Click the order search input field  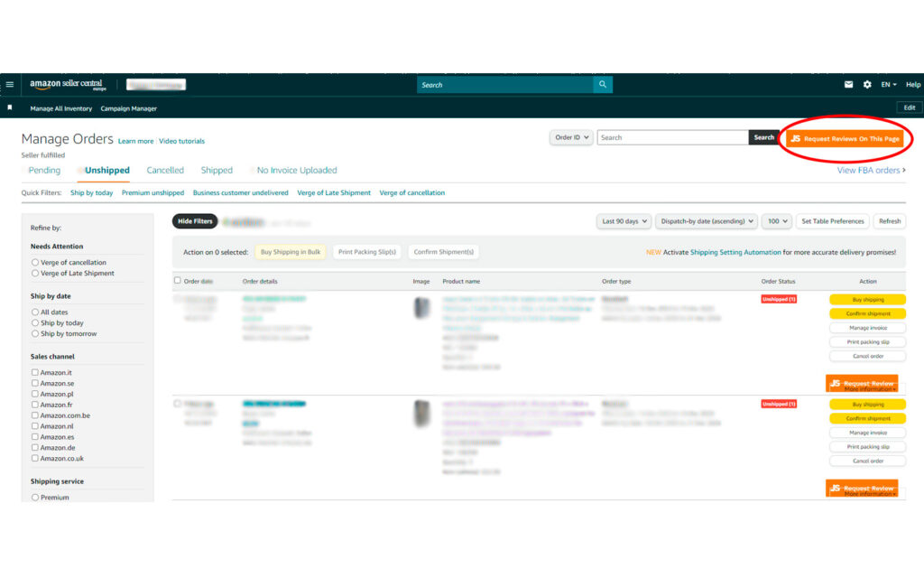672,137
